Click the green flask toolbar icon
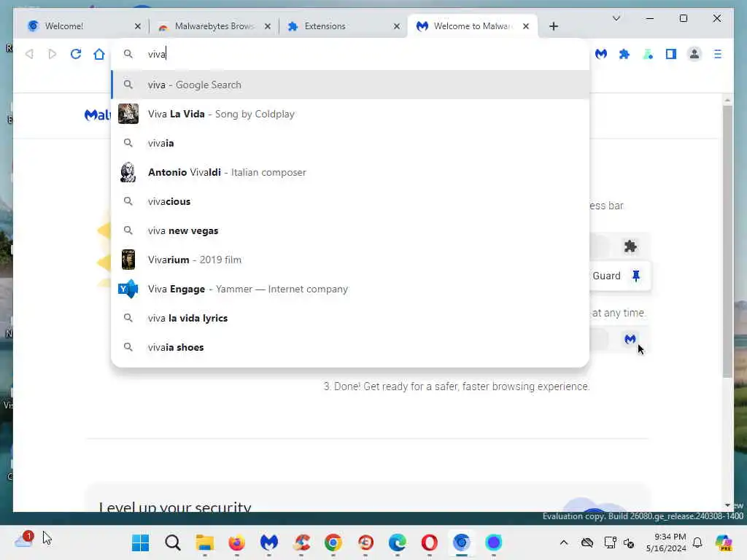 (648, 54)
